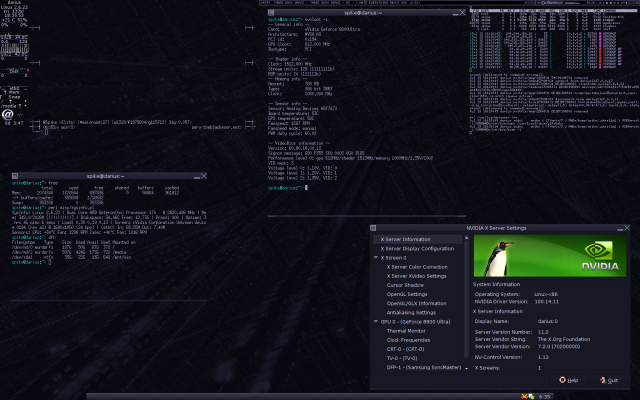Select CRT-0 display device entry
Image resolution: width=640 pixels, height=400 pixels.
(x=405, y=349)
